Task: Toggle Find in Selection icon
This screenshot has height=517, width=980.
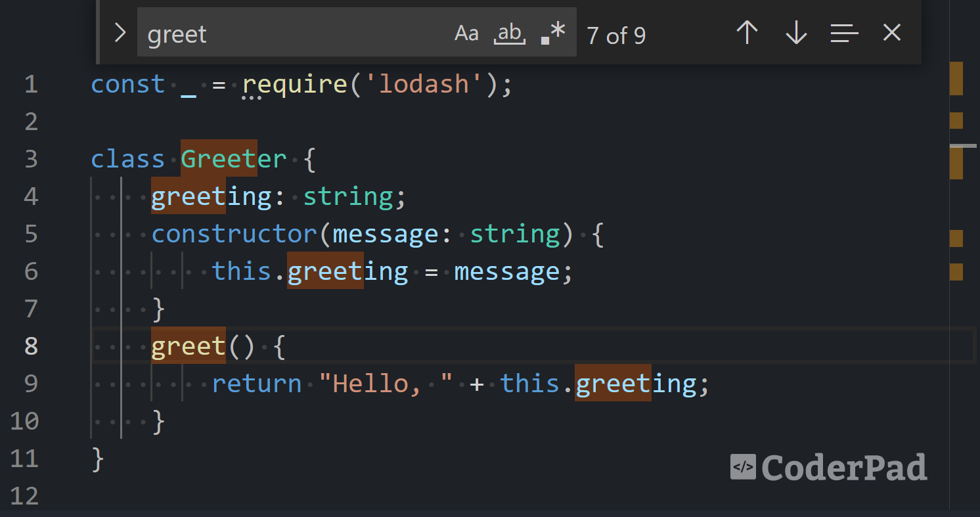Action: tap(844, 33)
